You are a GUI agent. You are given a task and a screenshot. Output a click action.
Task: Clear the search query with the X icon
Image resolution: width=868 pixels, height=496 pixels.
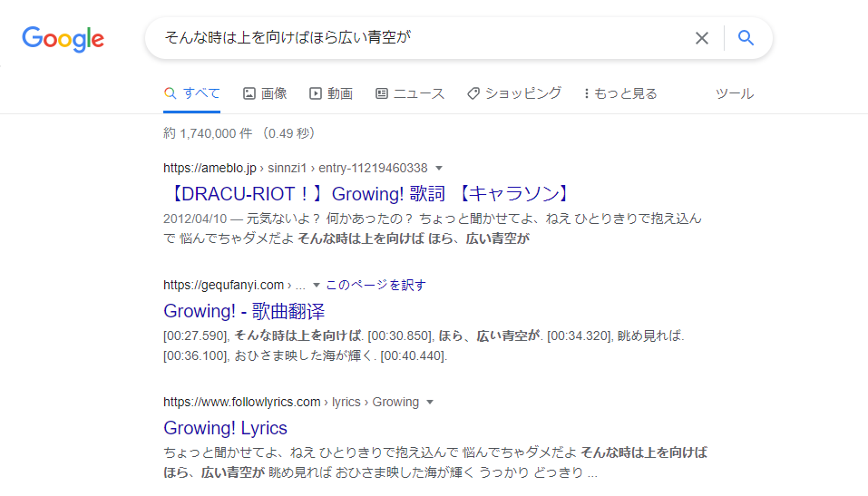click(702, 38)
